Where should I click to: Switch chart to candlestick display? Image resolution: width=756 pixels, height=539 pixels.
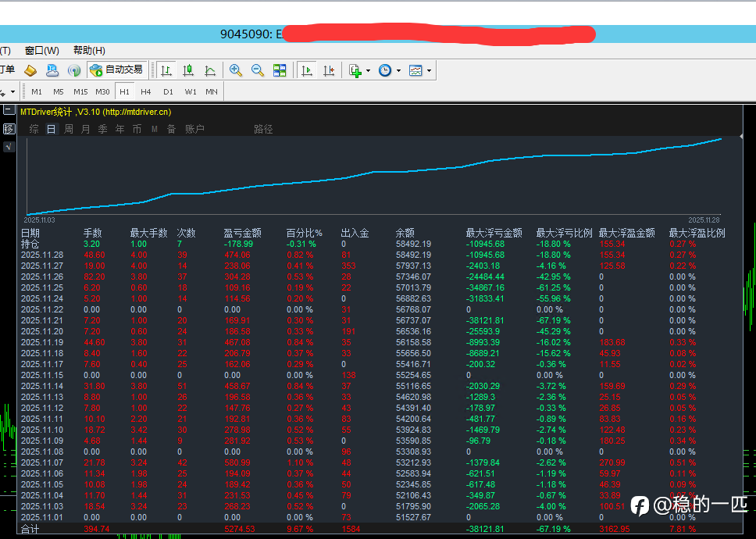click(187, 70)
